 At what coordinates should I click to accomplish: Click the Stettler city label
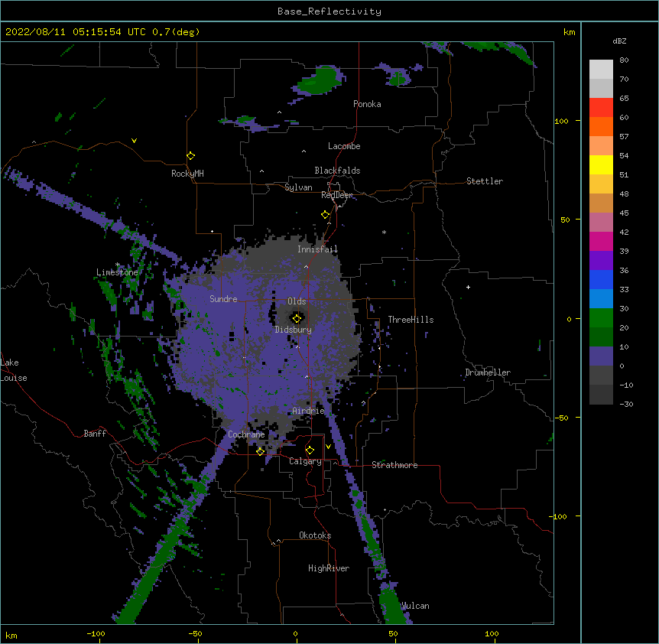pyautogui.click(x=485, y=181)
